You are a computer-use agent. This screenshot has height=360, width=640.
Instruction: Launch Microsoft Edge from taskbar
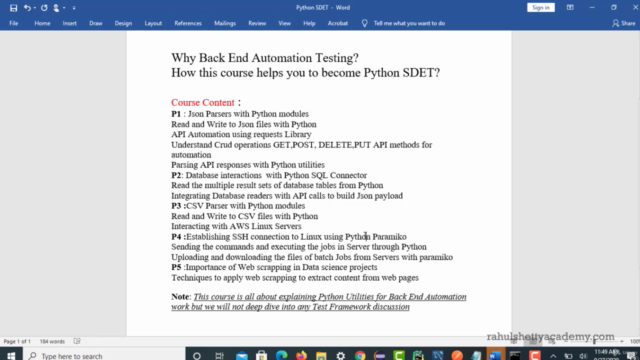[281, 356]
